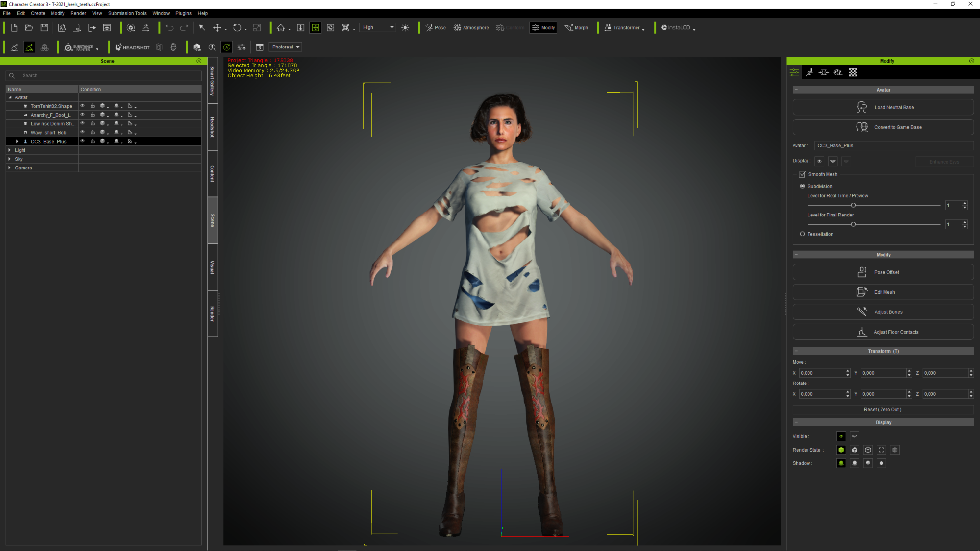Open the Plugins menu

pyautogui.click(x=184, y=13)
